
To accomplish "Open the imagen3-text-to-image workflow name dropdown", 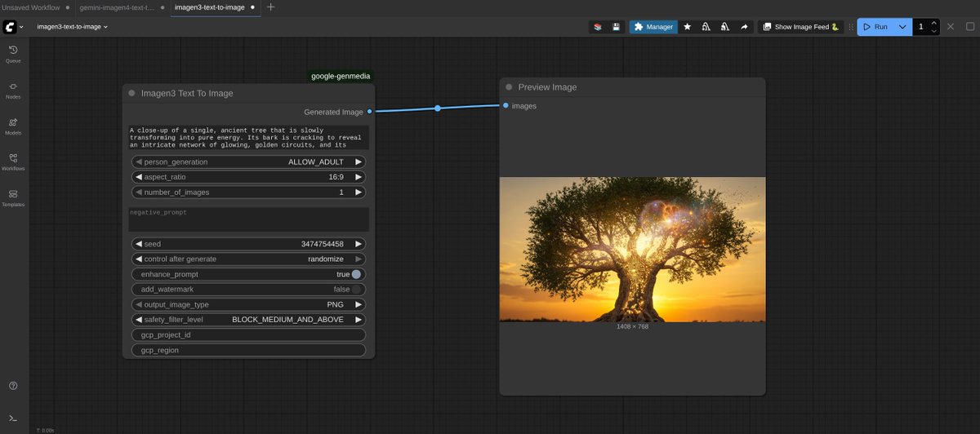I will tap(72, 27).
